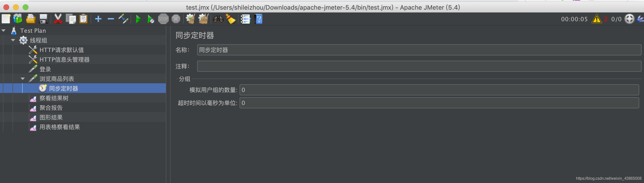Click the elapsed time 00:00:05
The width and height of the screenshot is (644, 183).
click(574, 19)
